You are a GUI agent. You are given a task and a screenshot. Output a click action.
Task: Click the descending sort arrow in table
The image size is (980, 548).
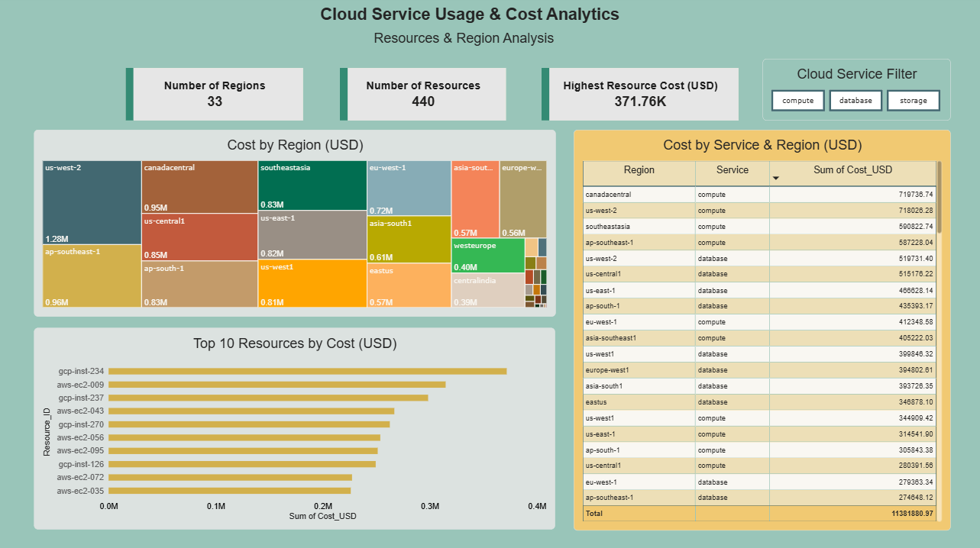pyautogui.click(x=776, y=179)
